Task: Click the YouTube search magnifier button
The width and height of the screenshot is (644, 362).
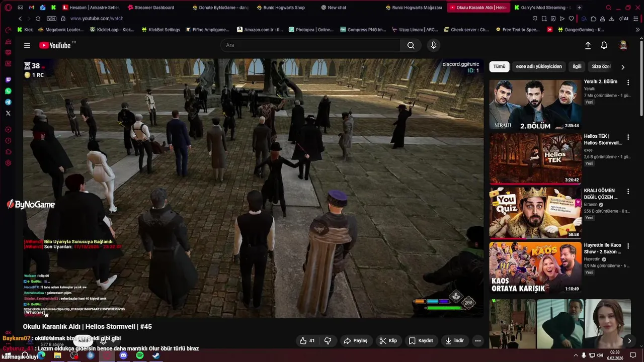Action: tap(411, 45)
